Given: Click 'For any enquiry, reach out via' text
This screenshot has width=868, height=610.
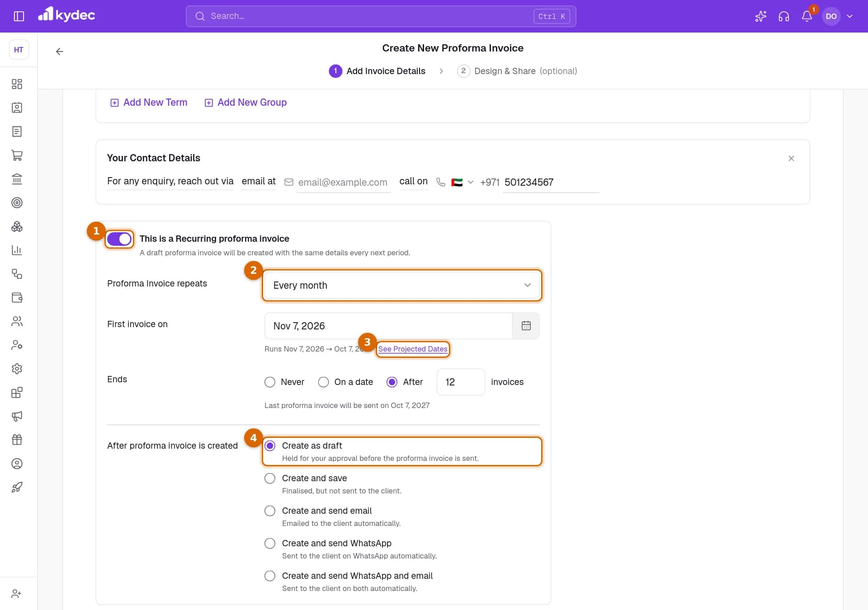Looking at the screenshot, I should tap(170, 181).
